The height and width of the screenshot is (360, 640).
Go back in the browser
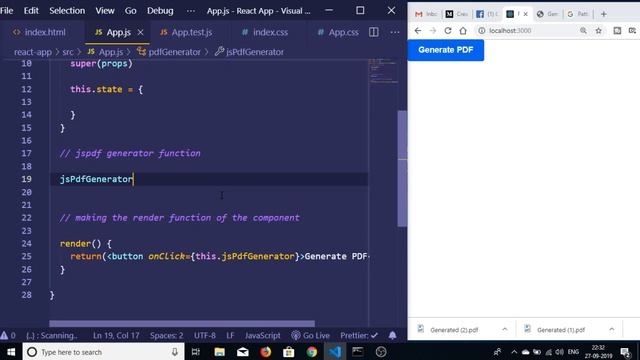[x=418, y=31]
